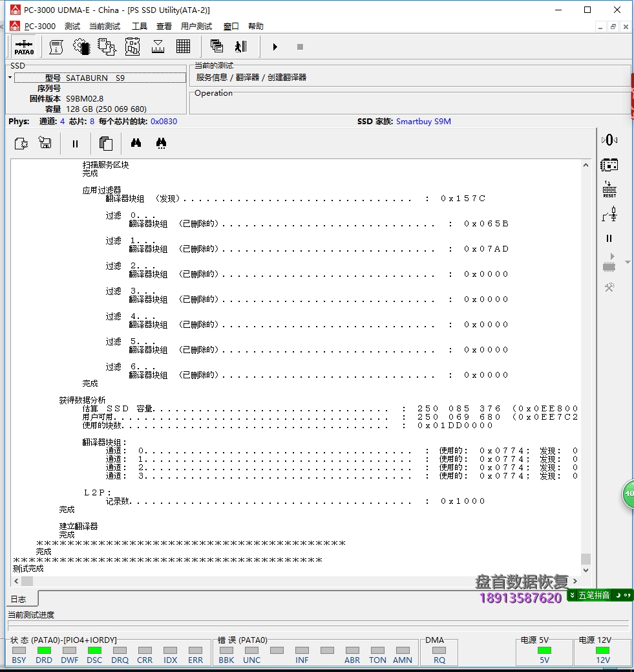Open the 当前测试 menu
This screenshot has width=634, height=672.
coord(105,26)
